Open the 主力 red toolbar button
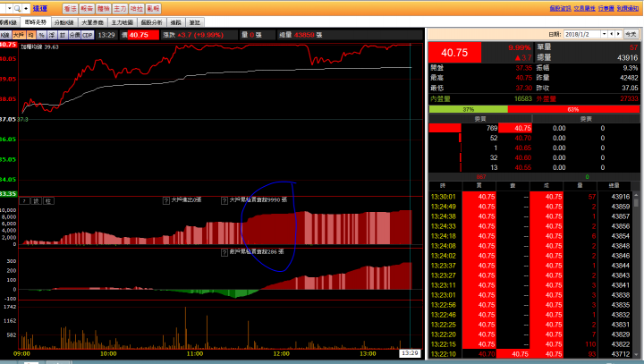The width and height of the screenshot is (644, 364). coord(120,9)
